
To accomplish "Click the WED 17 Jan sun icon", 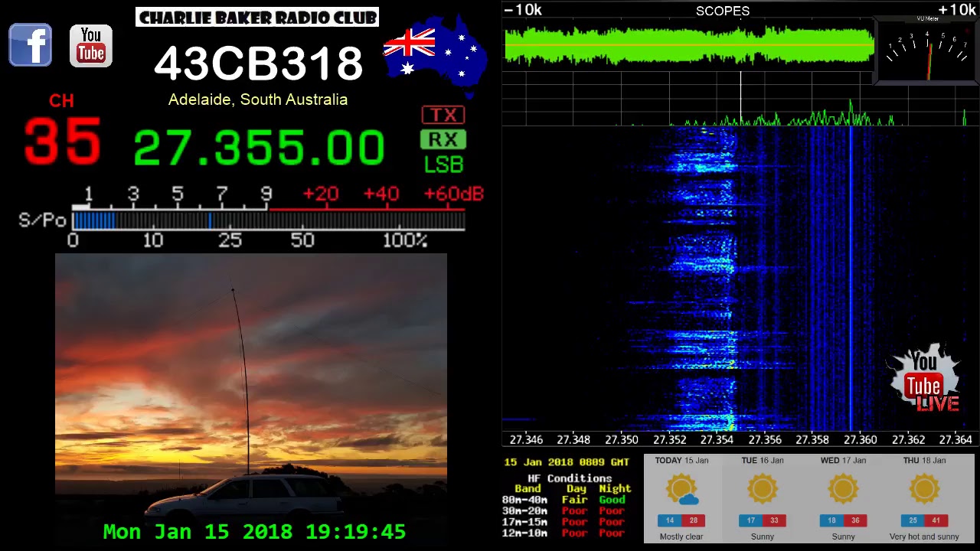I will pos(843,488).
